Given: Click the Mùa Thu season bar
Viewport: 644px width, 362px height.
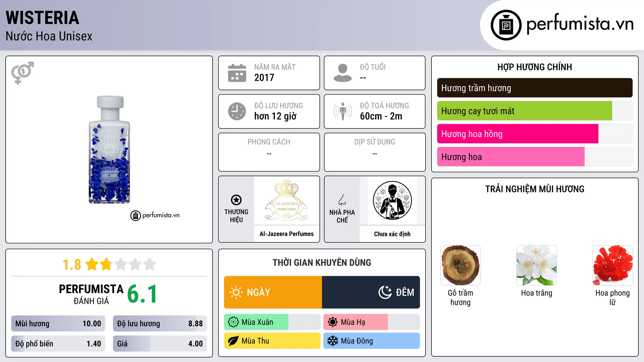Looking at the screenshot, I should pos(272,341).
